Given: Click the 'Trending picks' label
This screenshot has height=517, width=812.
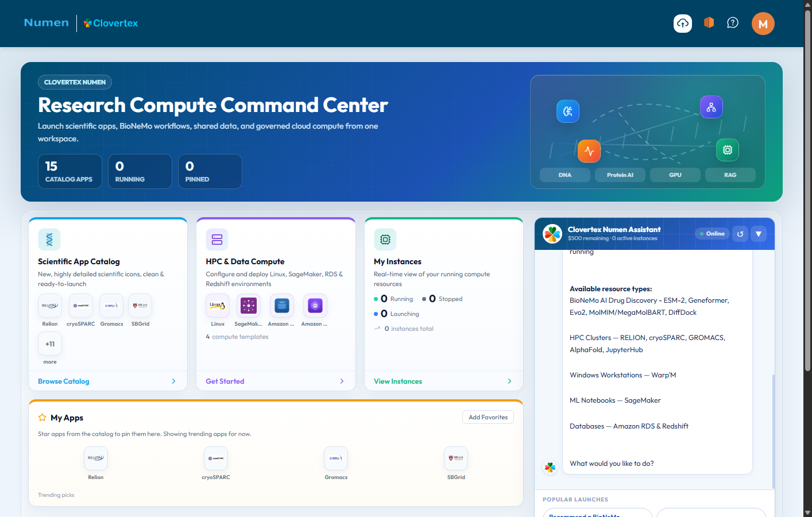Looking at the screenshot, I should click(56, 495).
